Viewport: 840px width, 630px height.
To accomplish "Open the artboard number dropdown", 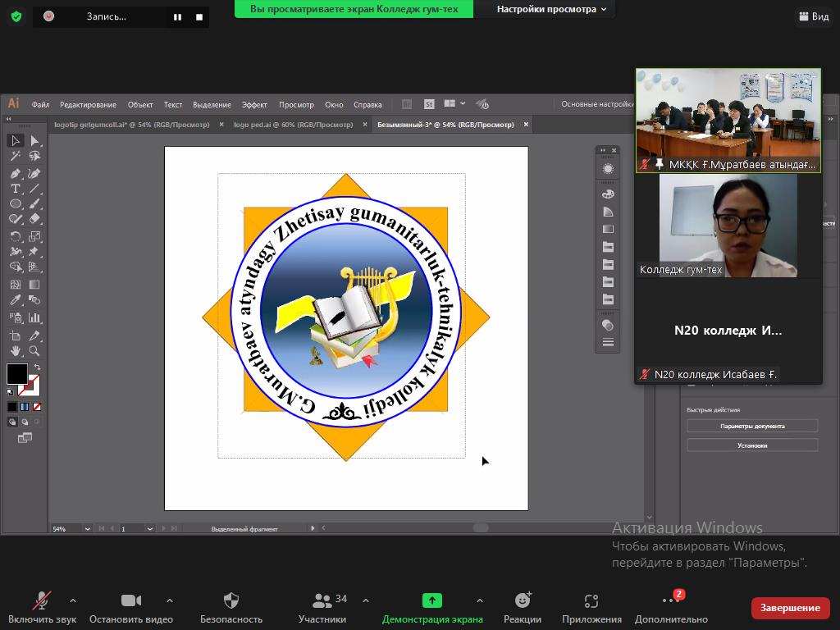I will coord(149,529).
